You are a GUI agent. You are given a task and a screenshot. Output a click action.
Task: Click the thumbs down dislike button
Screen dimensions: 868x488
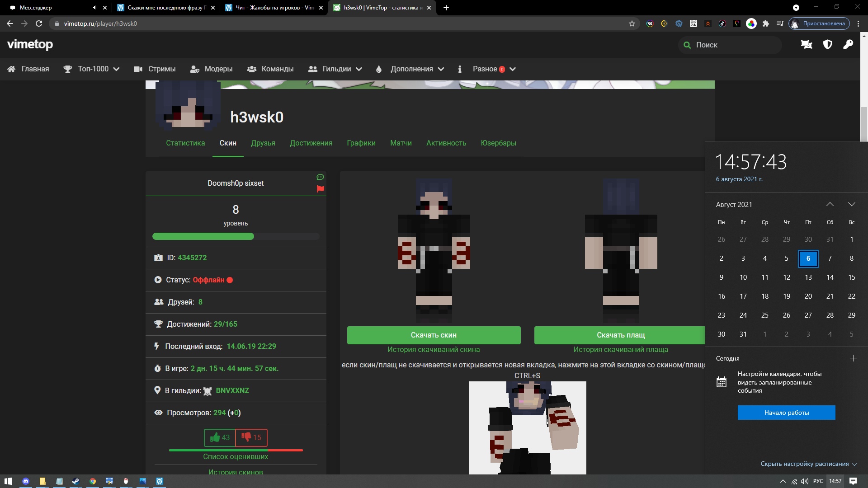[251, 437]
